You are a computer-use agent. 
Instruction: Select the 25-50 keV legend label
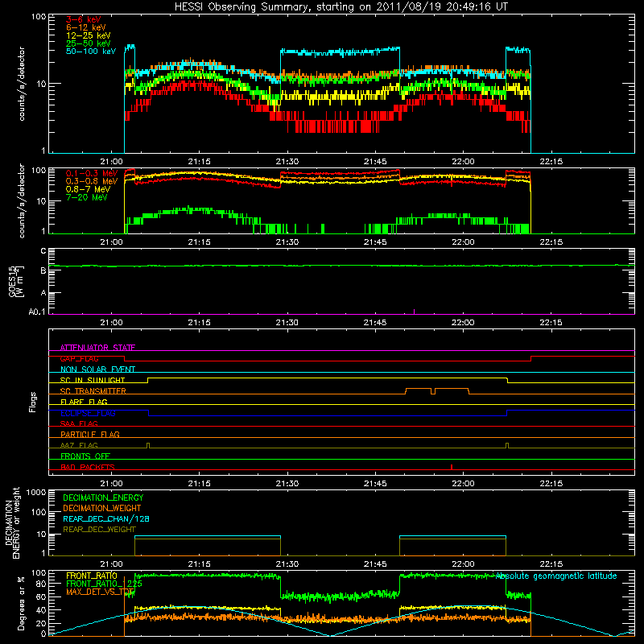click(89, 43)
